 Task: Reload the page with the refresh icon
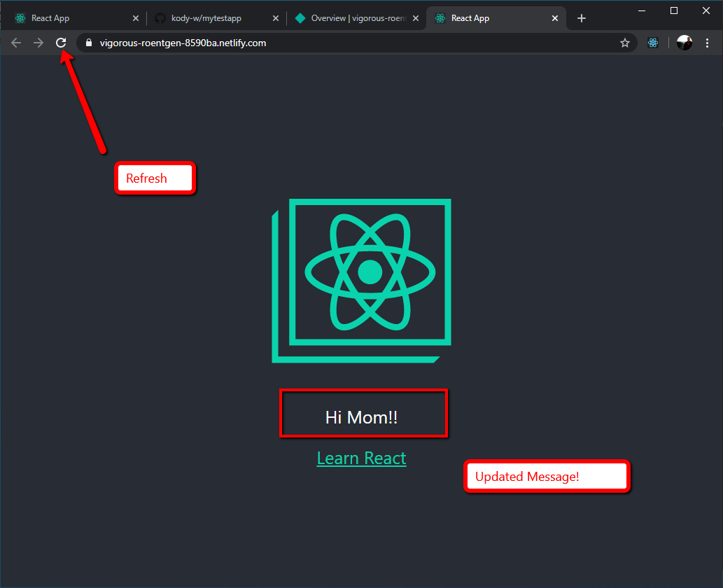click(61, 43)
